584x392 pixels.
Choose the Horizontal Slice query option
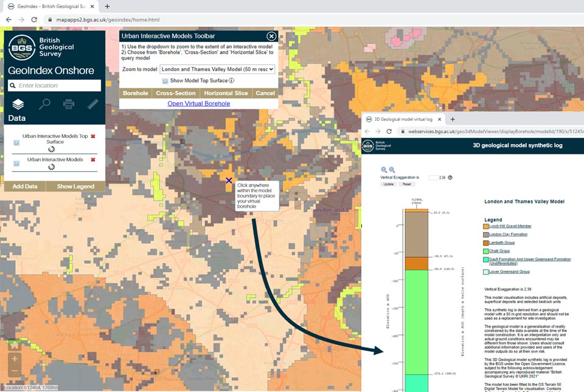click(x=226, y=94)
